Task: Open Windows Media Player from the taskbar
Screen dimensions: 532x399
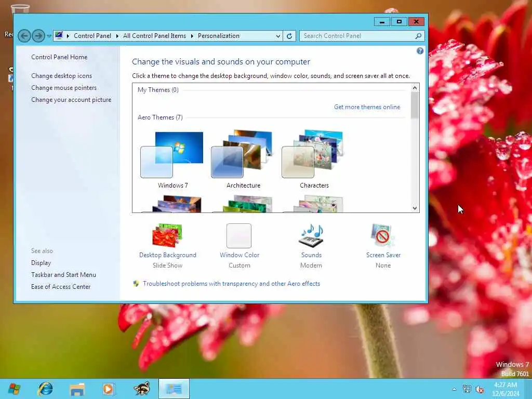Action: (x=109, y=389)
